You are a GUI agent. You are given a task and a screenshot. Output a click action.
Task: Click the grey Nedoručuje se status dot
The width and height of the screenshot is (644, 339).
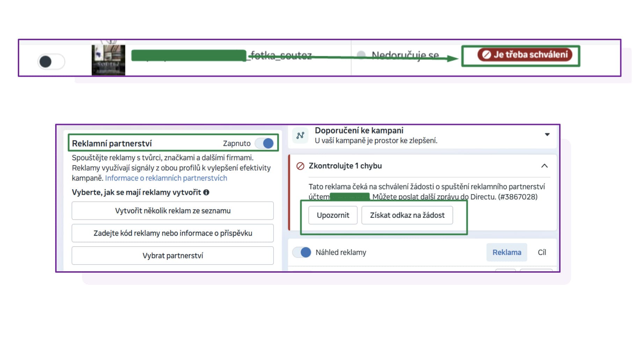point(361,55)
